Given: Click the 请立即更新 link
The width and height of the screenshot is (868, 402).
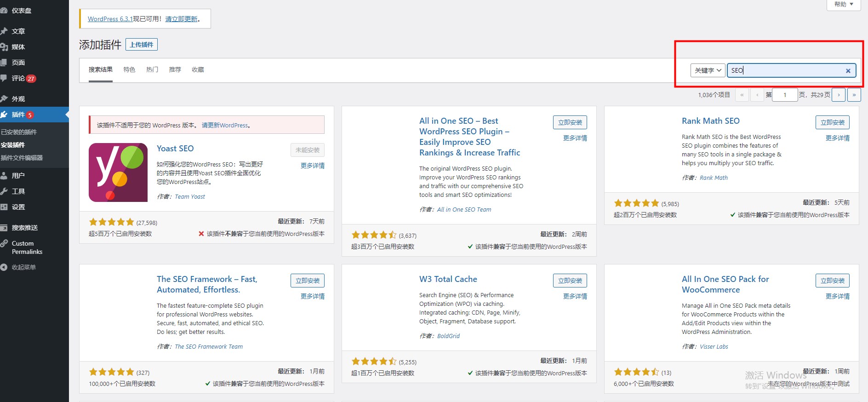Looking at the screenshot, I should pos(181,19).
